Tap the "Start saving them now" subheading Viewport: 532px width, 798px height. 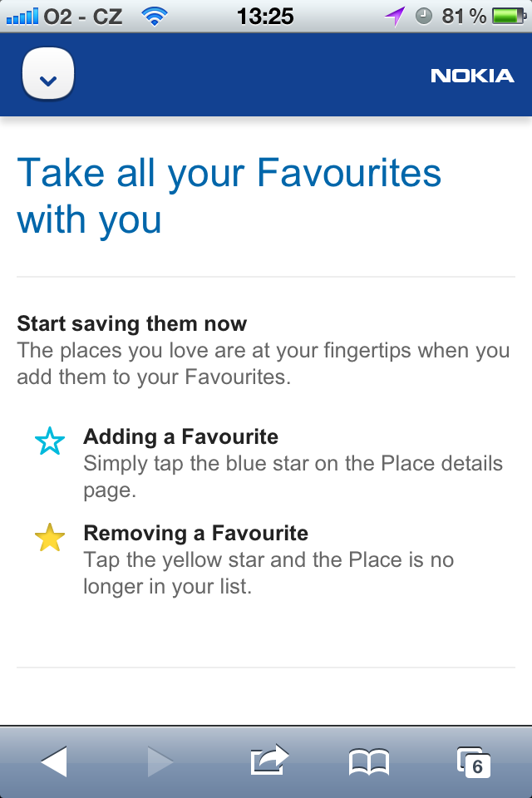(x=131, y=323)
